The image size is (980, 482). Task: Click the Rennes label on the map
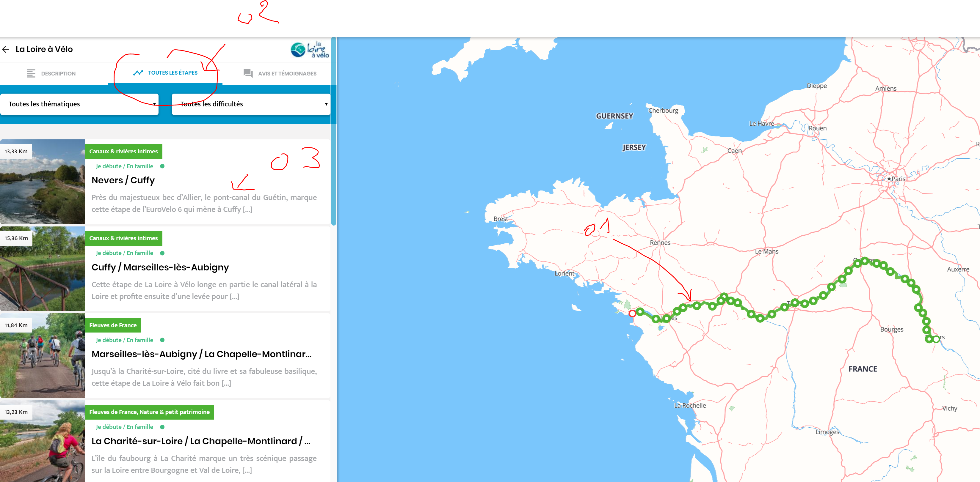click(660, 243)
